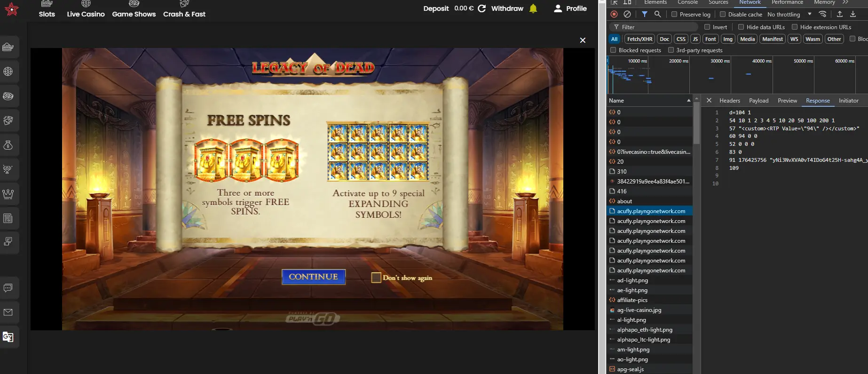
Task: Click the import HAR upload arrow icon
Action: (840, 14)
